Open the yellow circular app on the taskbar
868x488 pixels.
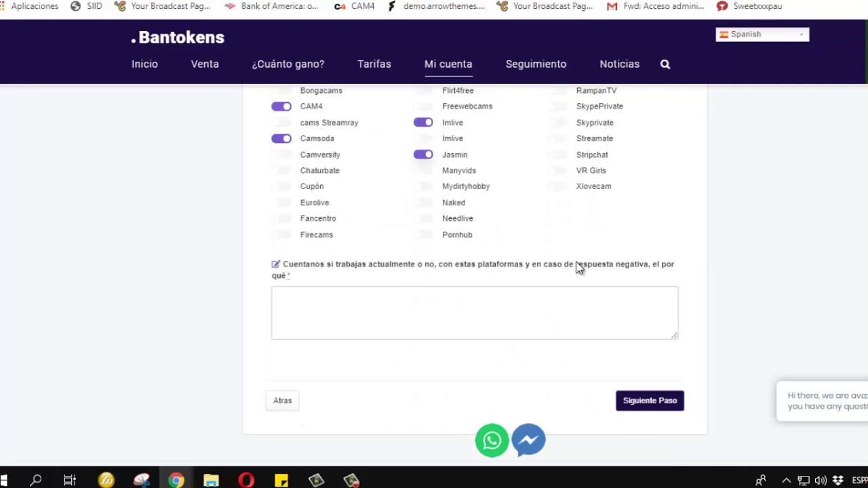106,481
